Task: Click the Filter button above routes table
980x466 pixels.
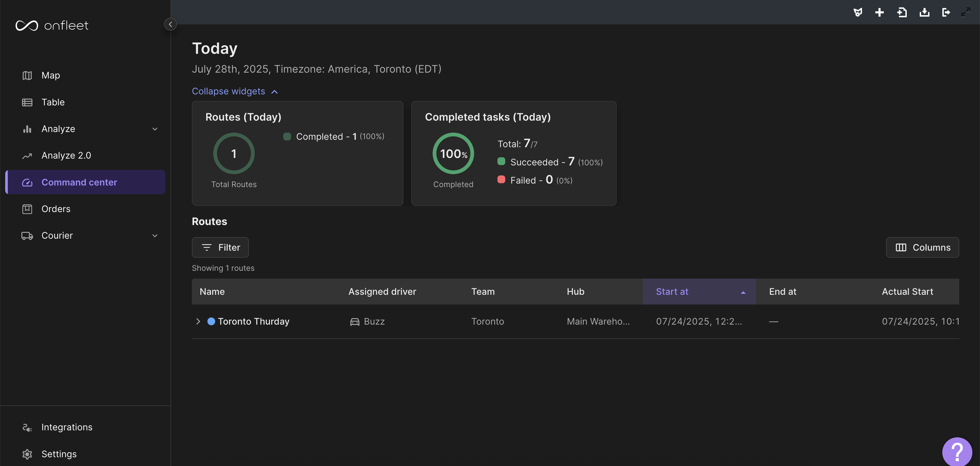Action: pyautogui.click(x=220, y=247)
